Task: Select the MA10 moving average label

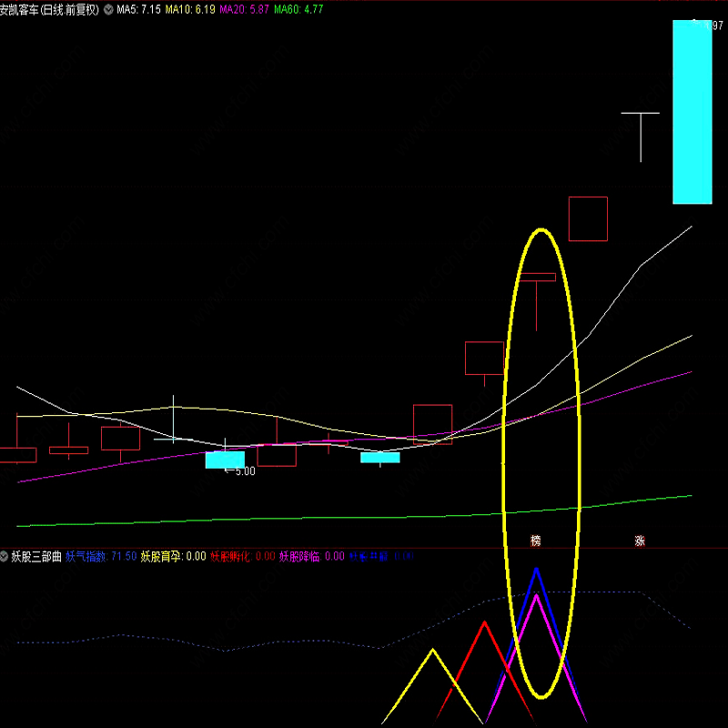Action: click(189, 9)
